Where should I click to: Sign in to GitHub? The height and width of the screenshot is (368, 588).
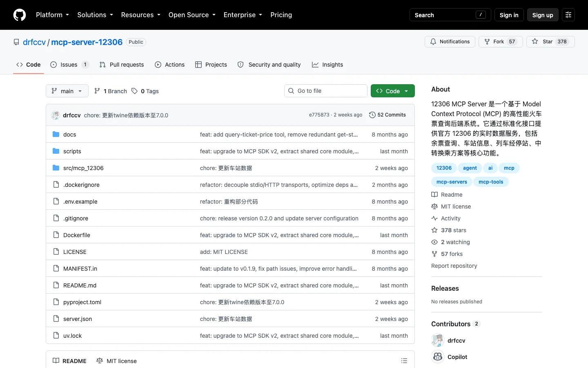pos(509,15)
